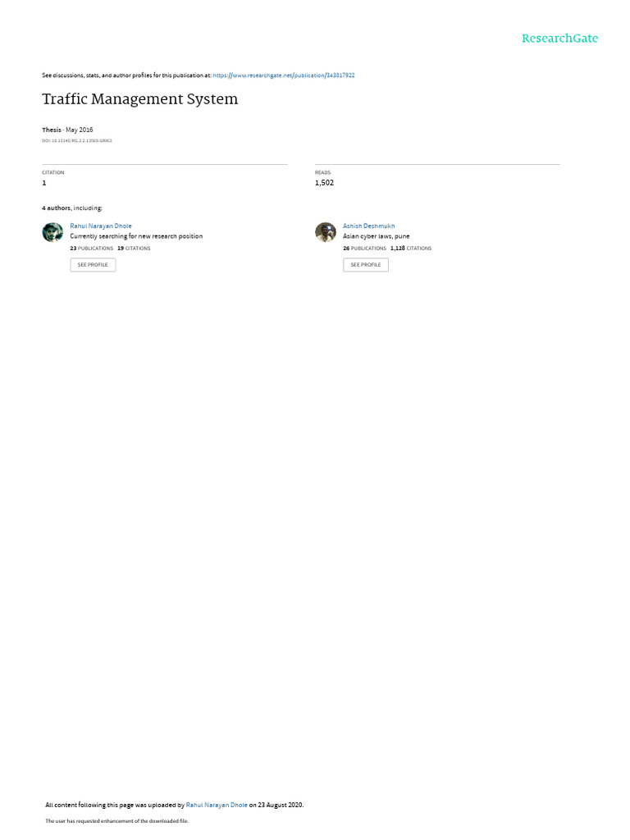Click the Traffic Management System title
The width and height of the screenshot is (630, 840).
pos(139,99)
